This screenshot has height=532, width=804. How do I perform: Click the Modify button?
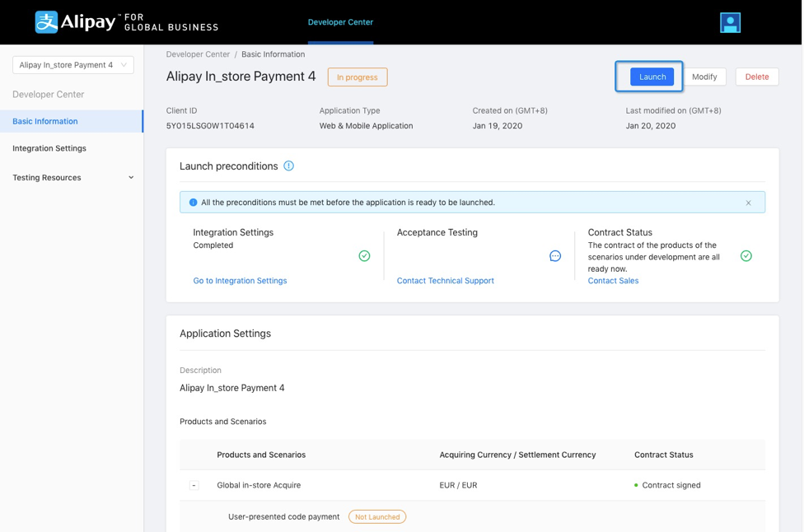click(x=703, y=77)
